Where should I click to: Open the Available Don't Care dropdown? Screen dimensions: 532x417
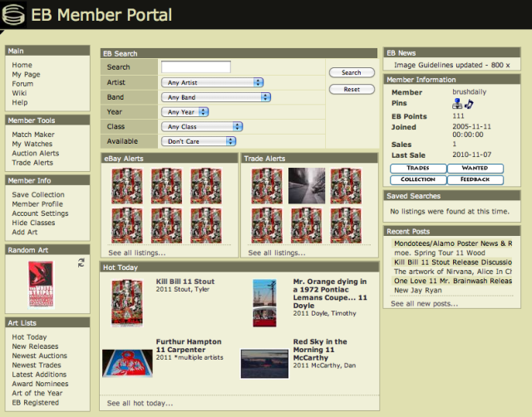pyautogui.click(x=199, y=141)
